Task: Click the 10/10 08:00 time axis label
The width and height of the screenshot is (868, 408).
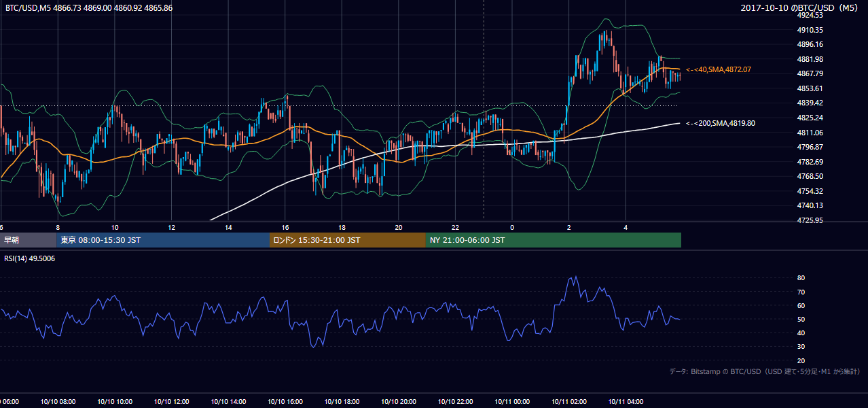Action: click(58, 402)
